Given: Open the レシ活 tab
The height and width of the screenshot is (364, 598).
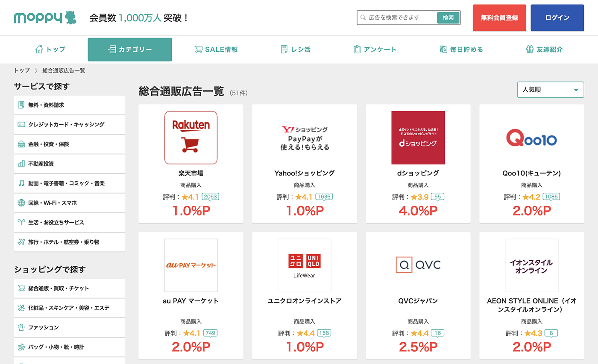Looking at the screenshot, I should (296, 50).
